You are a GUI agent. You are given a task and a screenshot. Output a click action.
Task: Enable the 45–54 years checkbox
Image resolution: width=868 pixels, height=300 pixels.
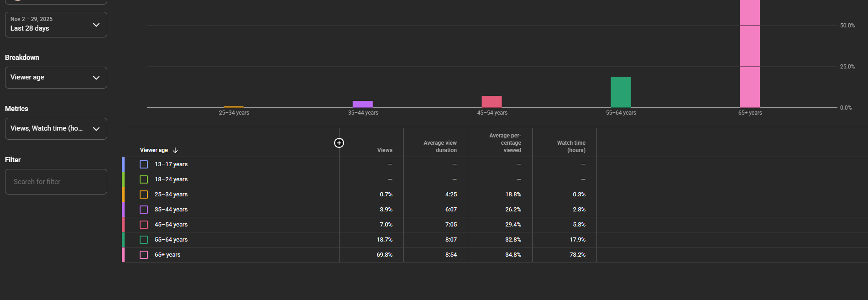click(144, 225)
